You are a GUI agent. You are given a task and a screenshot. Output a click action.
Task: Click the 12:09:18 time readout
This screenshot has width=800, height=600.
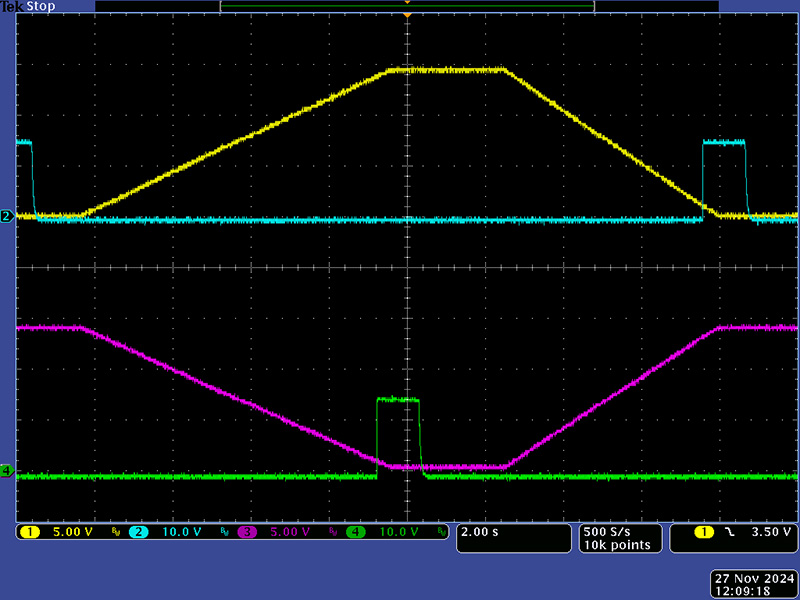click(754, 591)
